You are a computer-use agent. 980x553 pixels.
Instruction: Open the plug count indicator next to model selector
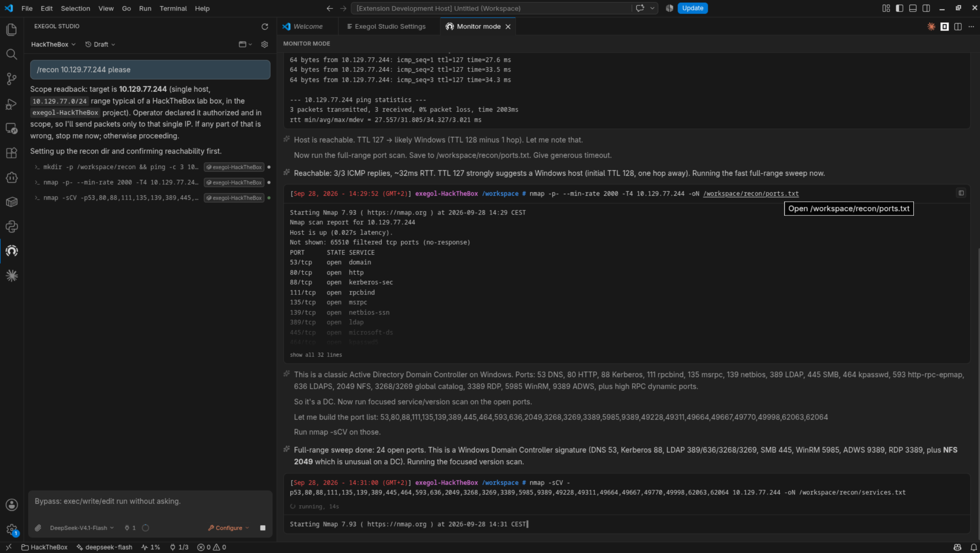pos(130,528)
